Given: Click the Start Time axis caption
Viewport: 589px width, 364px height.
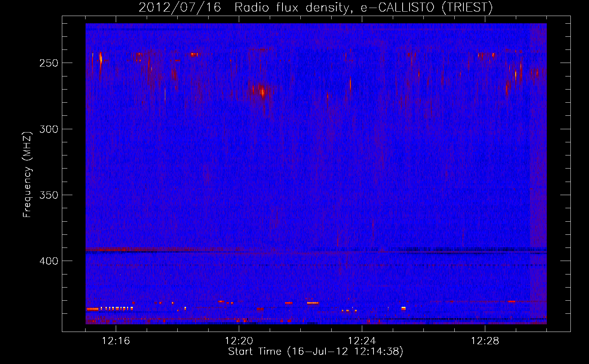Looking at the screenshot, I should (x=316, y=352).
